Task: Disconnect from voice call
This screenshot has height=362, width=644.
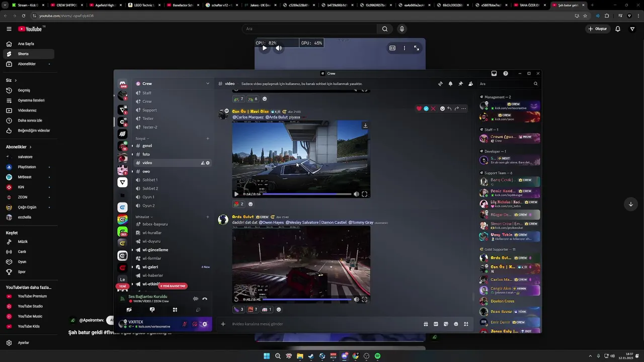Action: (204, 299)
